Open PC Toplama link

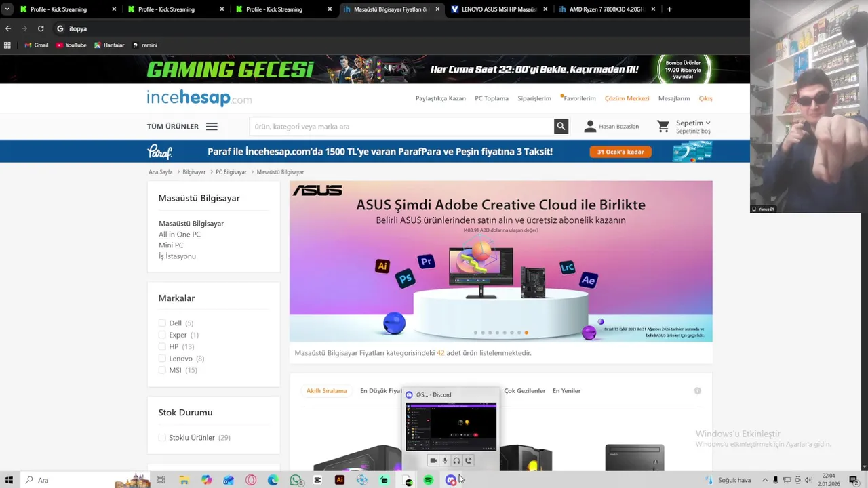click(x=492, y=98)
